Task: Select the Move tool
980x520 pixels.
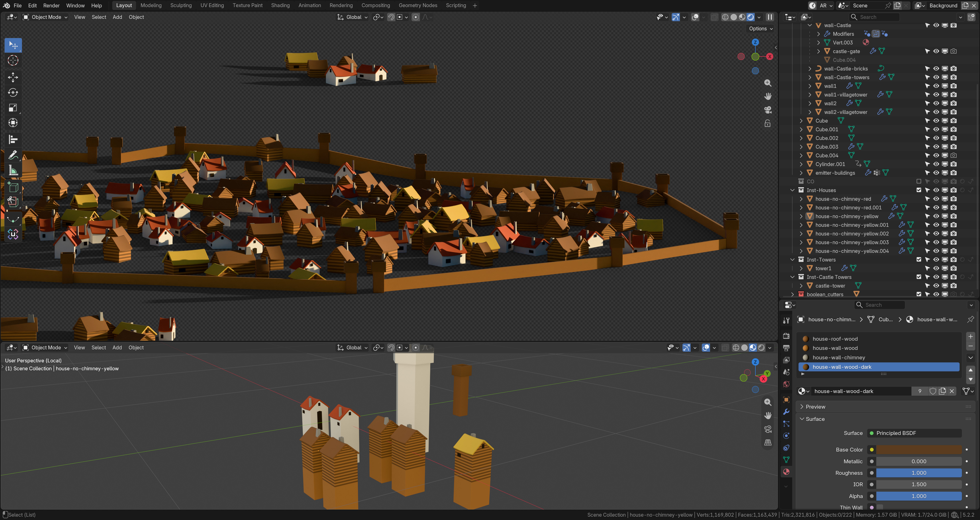Action: [13, 77]
